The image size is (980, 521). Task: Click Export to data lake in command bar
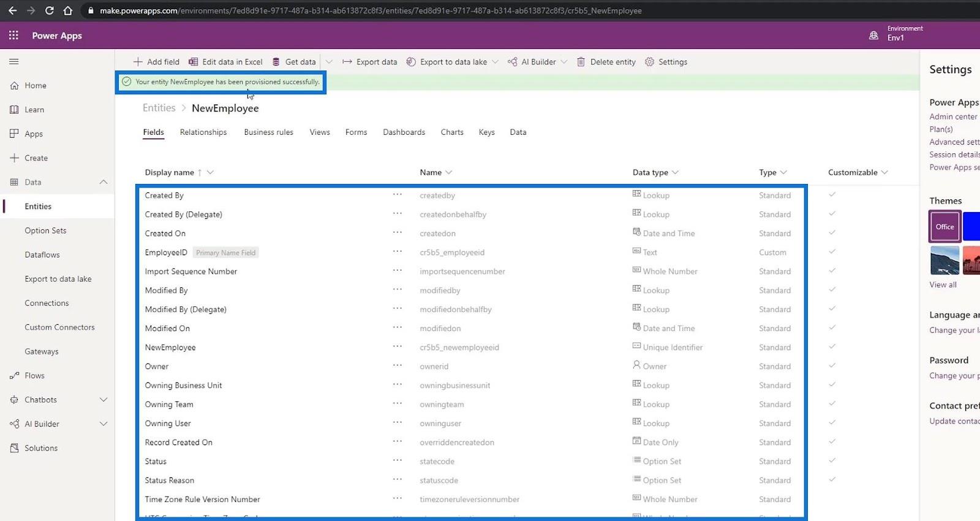click(x=447, y=62)
